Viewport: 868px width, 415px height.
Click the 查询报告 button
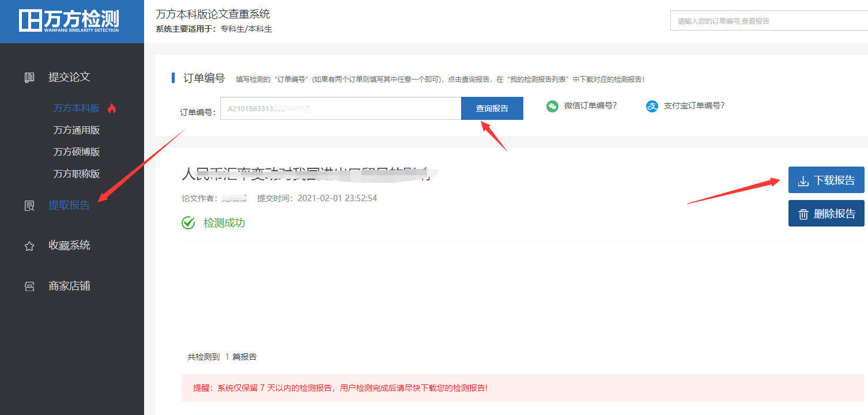click(x=492, y=108)
